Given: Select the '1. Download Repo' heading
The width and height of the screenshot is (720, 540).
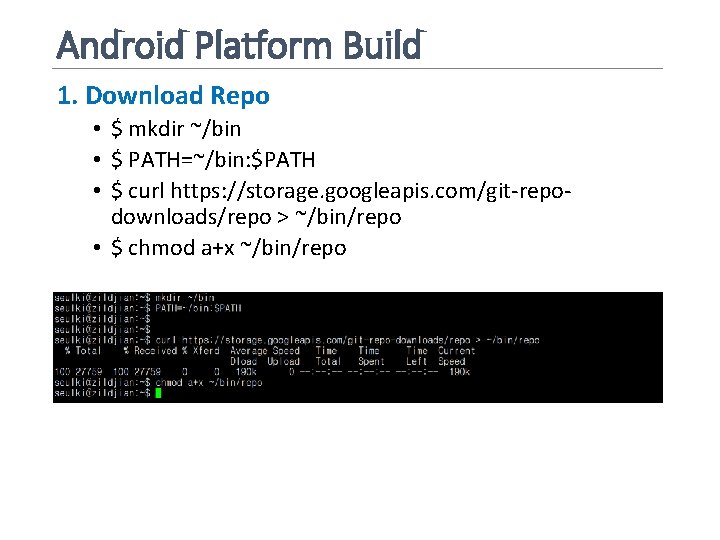Looking at the screenshot, I should [x=163, y=96].
